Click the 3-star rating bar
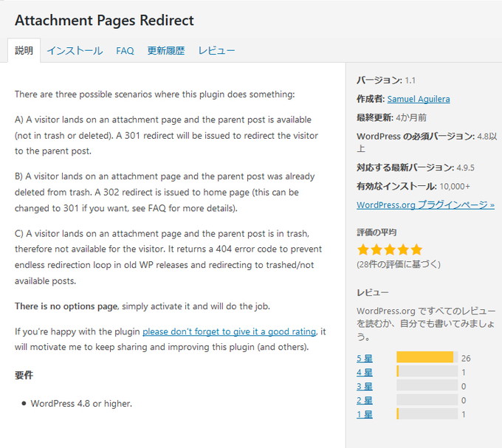The height and width of the screenshot is (448, 502). coord(427,385)
